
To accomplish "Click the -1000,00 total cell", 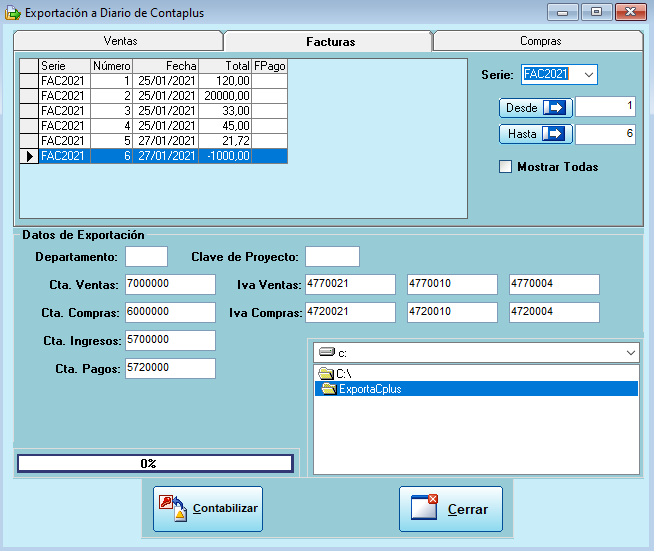I will coord(225,156).
